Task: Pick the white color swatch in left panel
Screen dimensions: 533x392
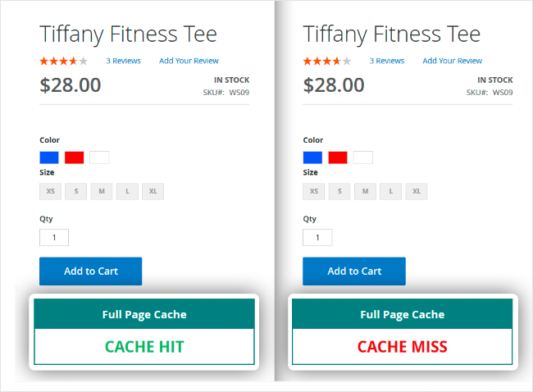Action: (99, 157)
